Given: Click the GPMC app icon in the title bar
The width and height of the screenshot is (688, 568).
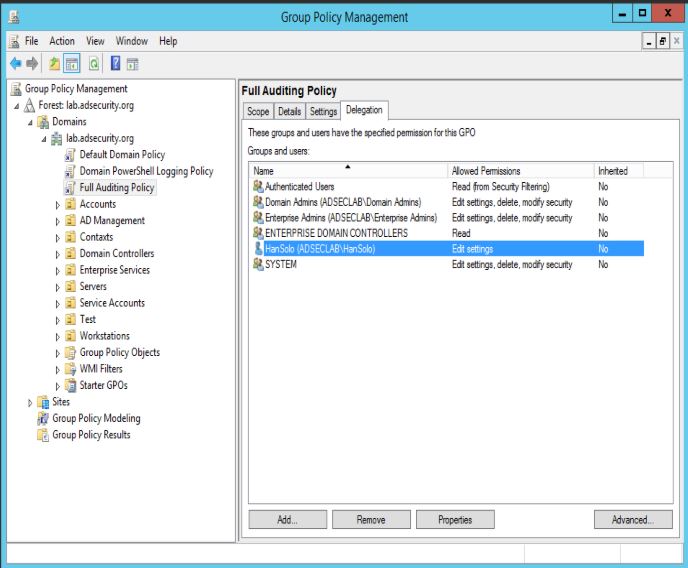Looking at the screenshot, I should 14,17.
